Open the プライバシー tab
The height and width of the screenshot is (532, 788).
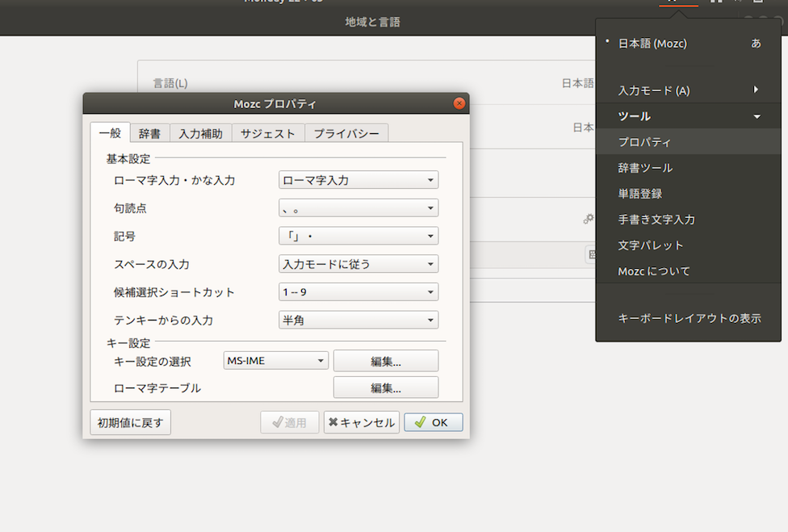346,134
